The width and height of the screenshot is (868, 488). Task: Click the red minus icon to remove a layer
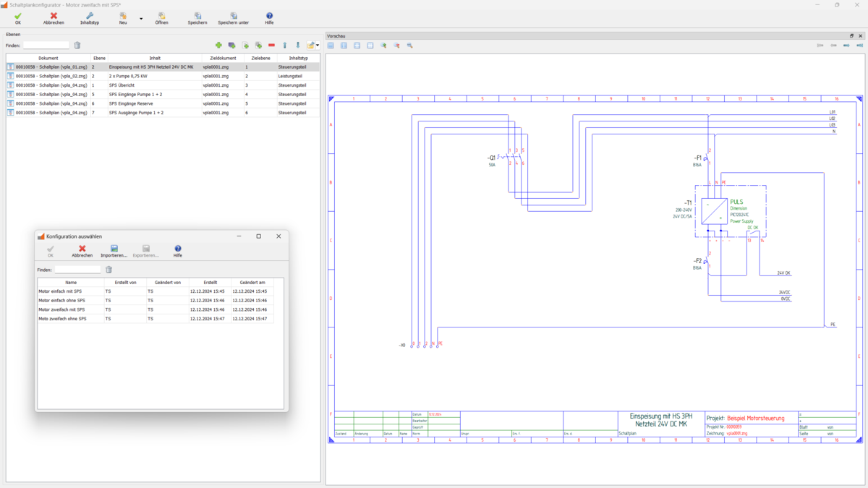(x=271, y=46)
